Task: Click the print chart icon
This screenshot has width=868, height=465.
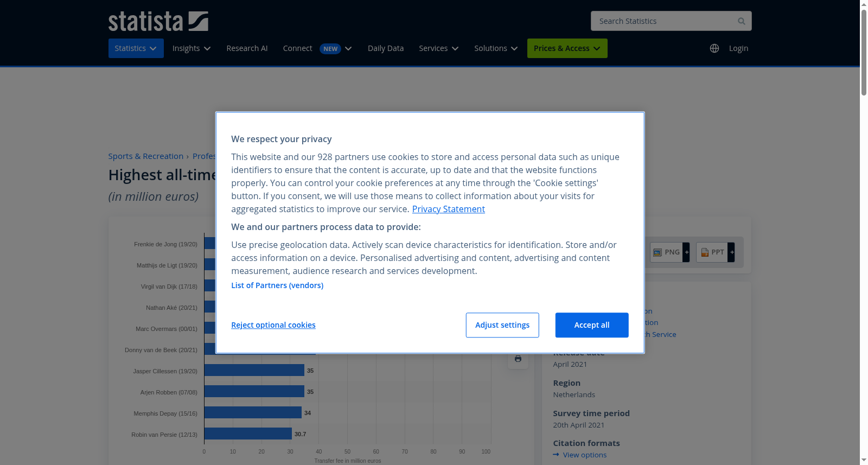Action: [x=518, y=359]
